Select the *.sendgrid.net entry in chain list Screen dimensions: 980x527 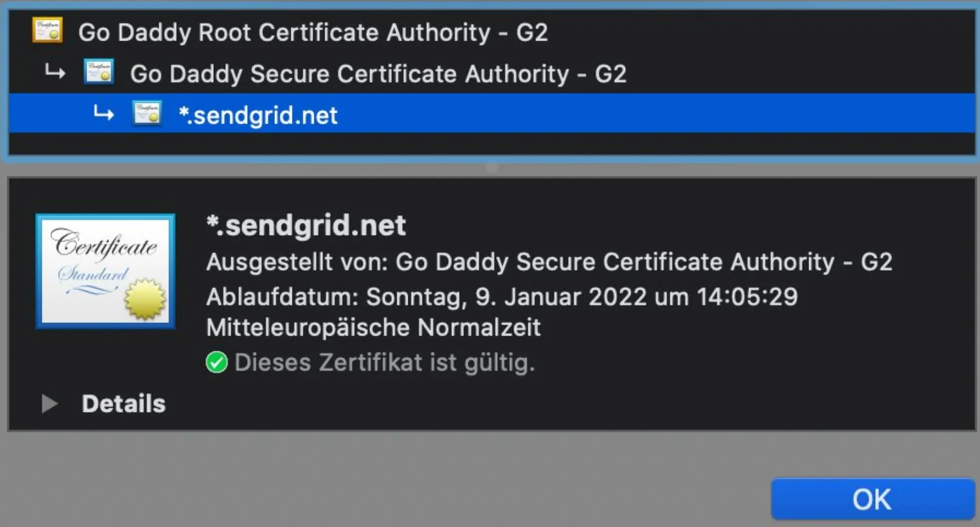click(x=258, y=115)
